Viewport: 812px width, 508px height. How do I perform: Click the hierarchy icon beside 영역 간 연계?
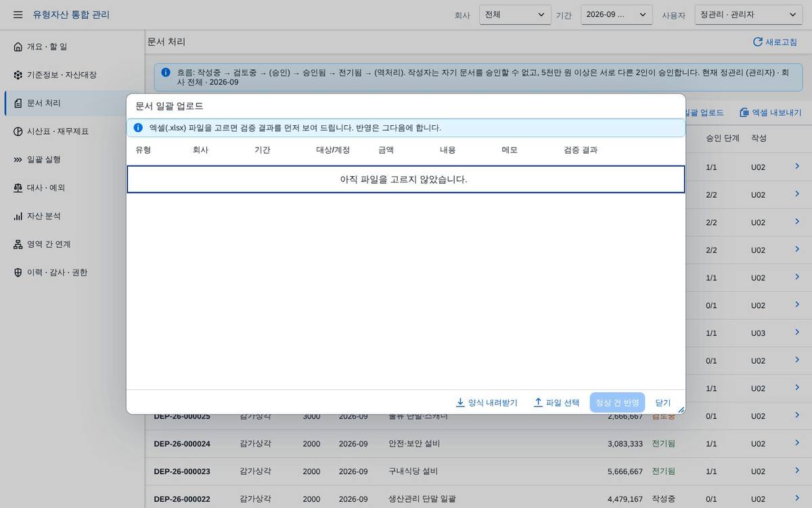click(x=18, y=244)
